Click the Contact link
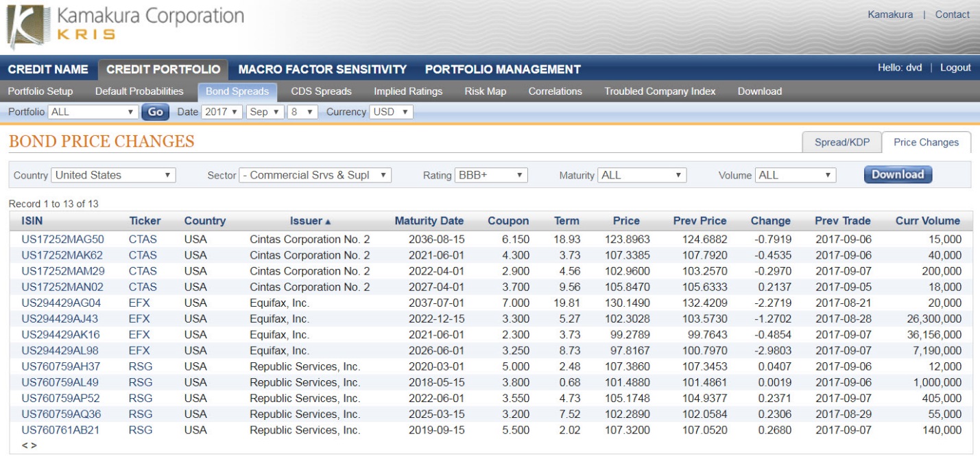 (953, 14)
